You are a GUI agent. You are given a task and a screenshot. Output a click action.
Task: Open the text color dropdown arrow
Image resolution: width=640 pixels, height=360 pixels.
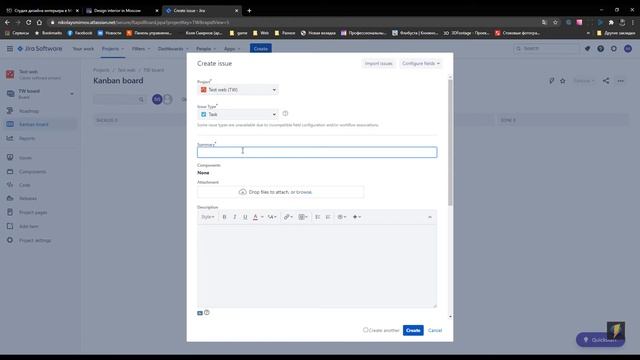[262, 217]
